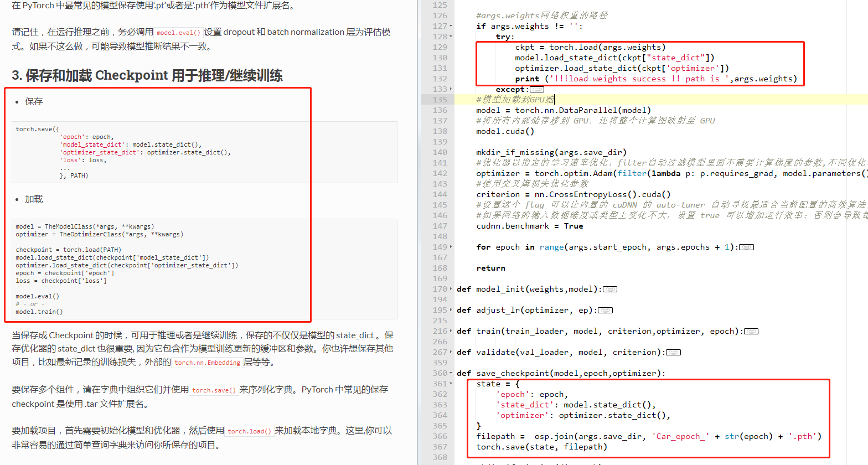Viewport: 868px width, 465px height.
Task: Click "'optimizer': optimizer.state_dict()," at line 364
Action: coord(583,415)
